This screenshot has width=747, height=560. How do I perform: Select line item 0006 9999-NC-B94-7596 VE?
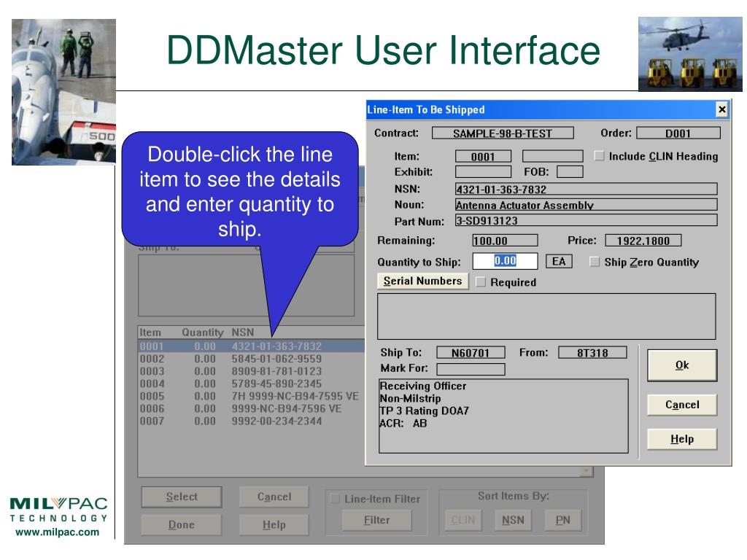[x=252, y=408]
